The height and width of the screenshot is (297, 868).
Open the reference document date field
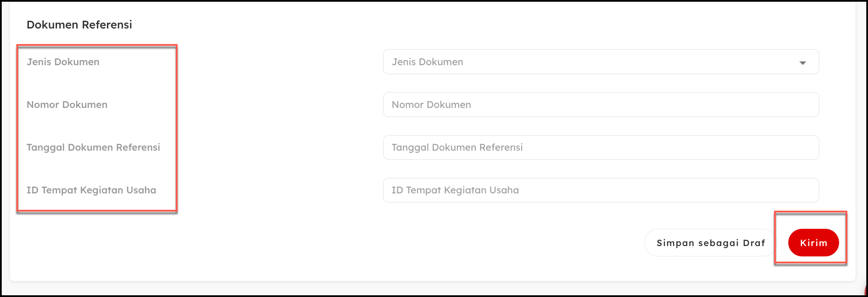[600, 147]
